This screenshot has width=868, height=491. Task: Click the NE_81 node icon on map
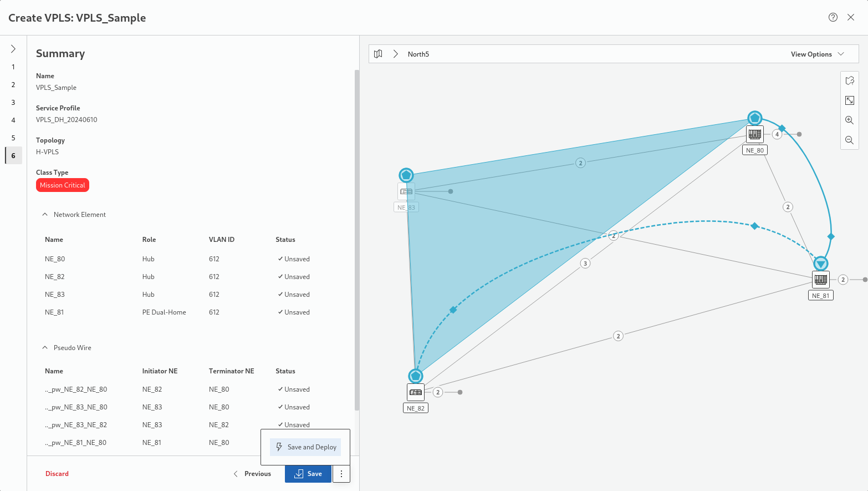[x=821, y=279]
